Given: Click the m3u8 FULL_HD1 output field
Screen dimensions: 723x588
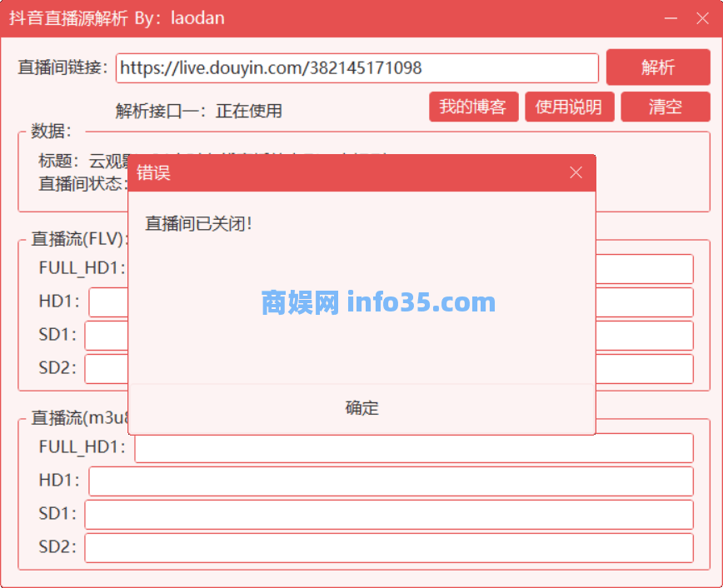Looking at the screenshot, I should tap(414, 448).
